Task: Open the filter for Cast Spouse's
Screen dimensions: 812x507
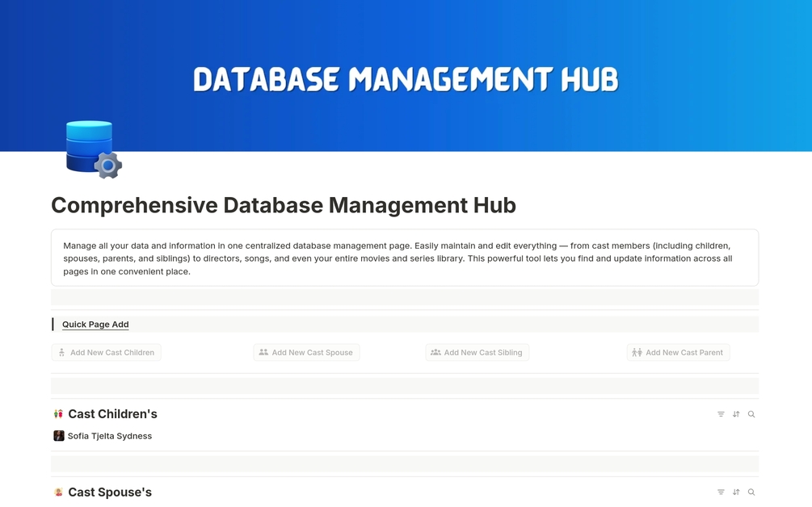Action: coord(721,492)
